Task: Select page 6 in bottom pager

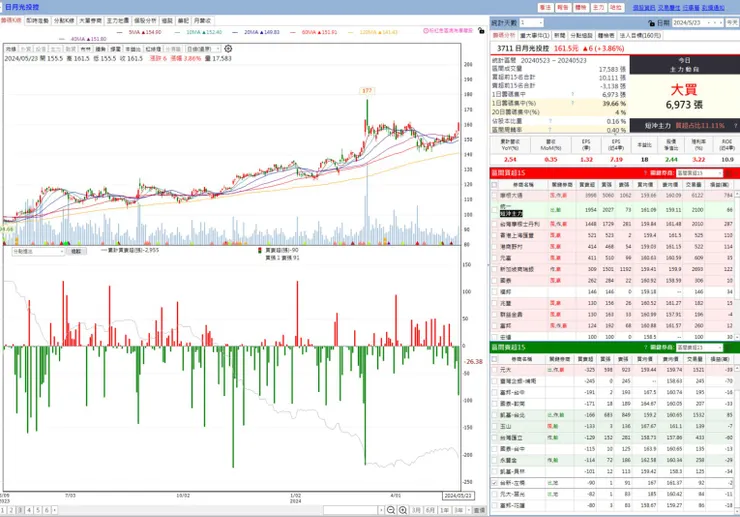Action: (46, 510)
